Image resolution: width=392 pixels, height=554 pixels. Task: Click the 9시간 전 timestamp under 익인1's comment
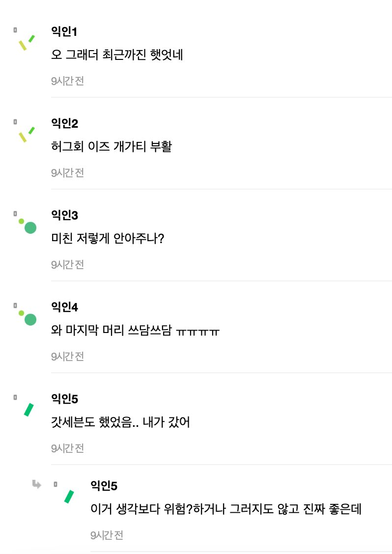(x=67, y=81)
